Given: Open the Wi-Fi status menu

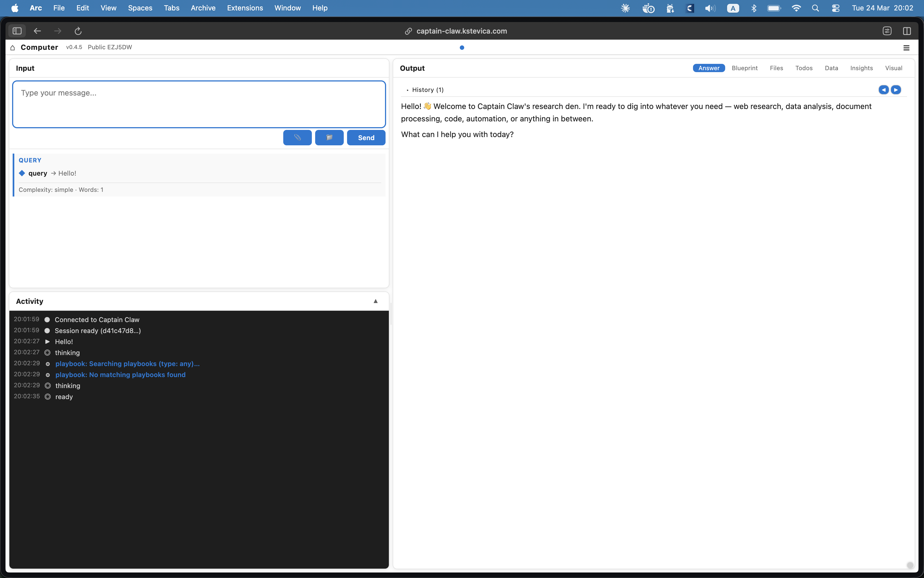Looking at the screenshot, I should pyautogui.click(x=796, y=8).
